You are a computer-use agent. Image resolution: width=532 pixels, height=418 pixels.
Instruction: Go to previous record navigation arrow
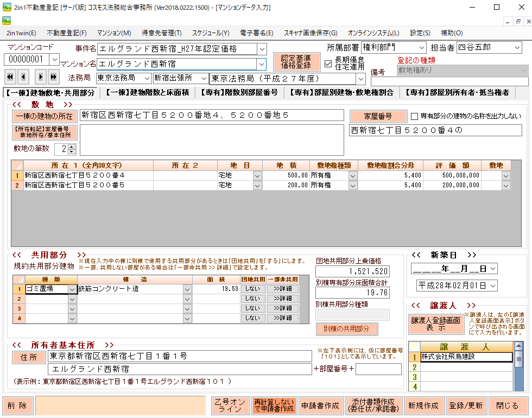(24, 75)
